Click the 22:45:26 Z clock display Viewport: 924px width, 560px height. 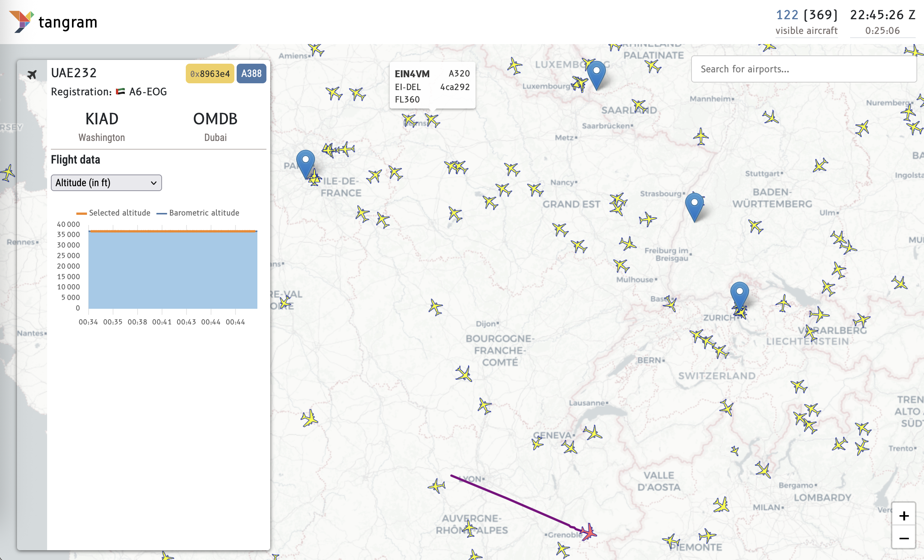click(x=883, y=15)
